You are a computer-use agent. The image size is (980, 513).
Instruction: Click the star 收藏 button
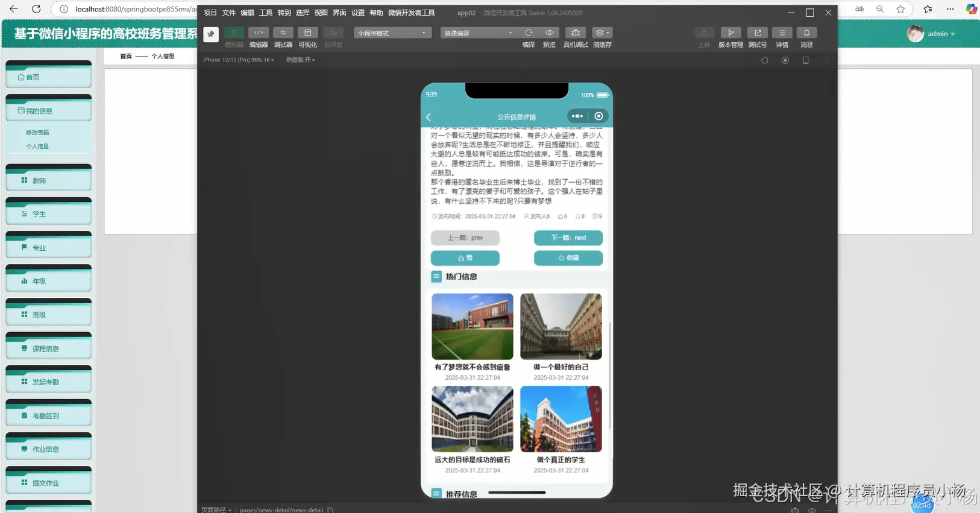[568, 258]
